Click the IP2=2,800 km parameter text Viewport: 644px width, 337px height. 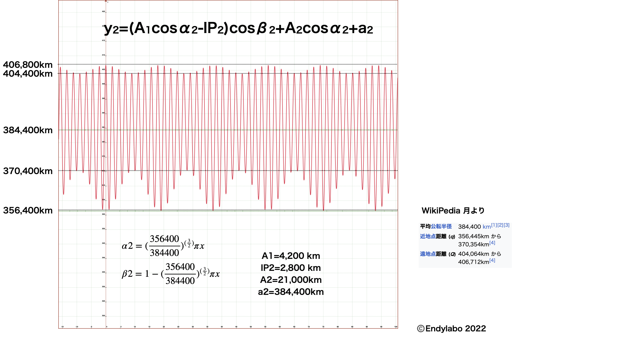291,268
